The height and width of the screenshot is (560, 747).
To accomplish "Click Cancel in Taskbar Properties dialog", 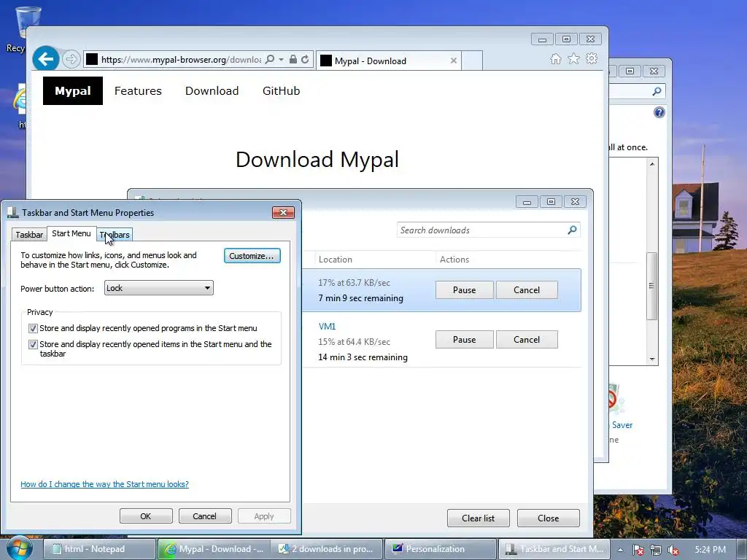I will [x=205, y=516].
